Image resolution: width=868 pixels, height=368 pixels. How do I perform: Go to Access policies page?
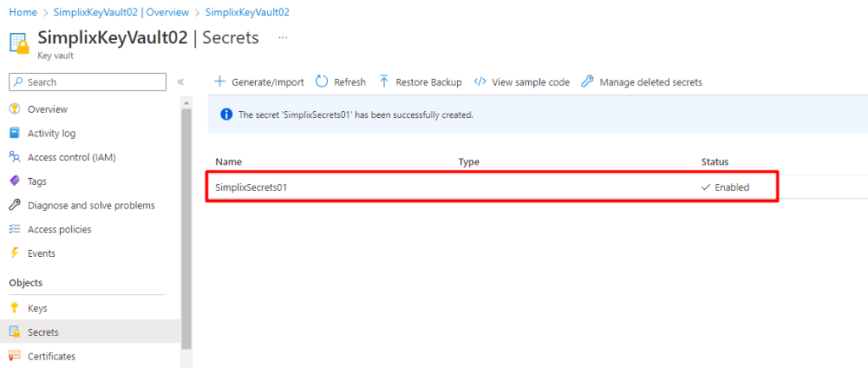(x=59, y=230)
